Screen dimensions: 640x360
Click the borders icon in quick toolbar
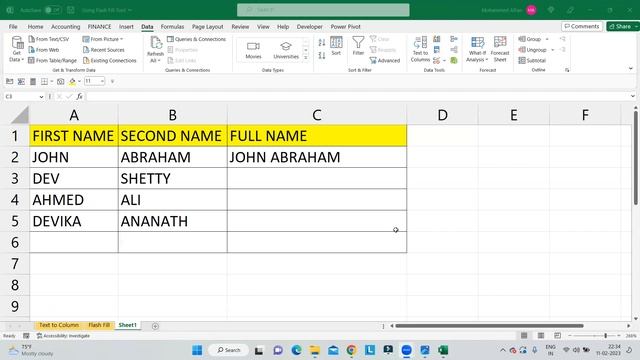tap(44, 82)
